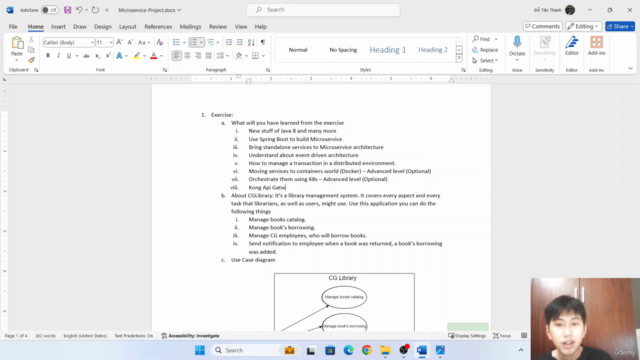The image size is (640, 360).
Task: Toggle Underline formatting
Action: [x=69, y=56]
